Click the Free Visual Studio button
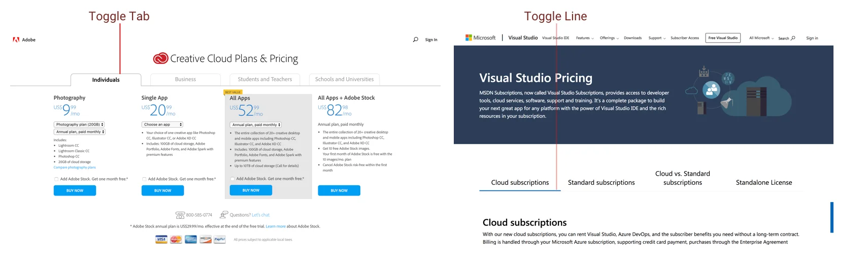 (x=723, y=38)
